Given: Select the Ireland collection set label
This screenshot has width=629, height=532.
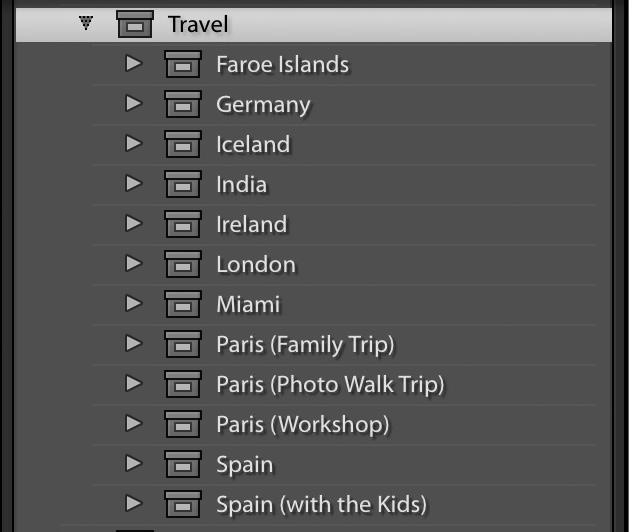Looking at the screenshot, I should point(252,224).
